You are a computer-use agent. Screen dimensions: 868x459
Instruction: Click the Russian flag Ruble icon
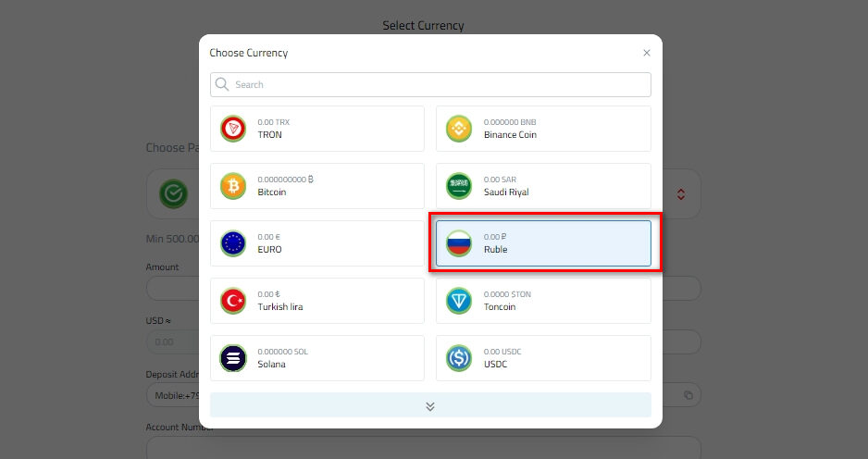459,243
